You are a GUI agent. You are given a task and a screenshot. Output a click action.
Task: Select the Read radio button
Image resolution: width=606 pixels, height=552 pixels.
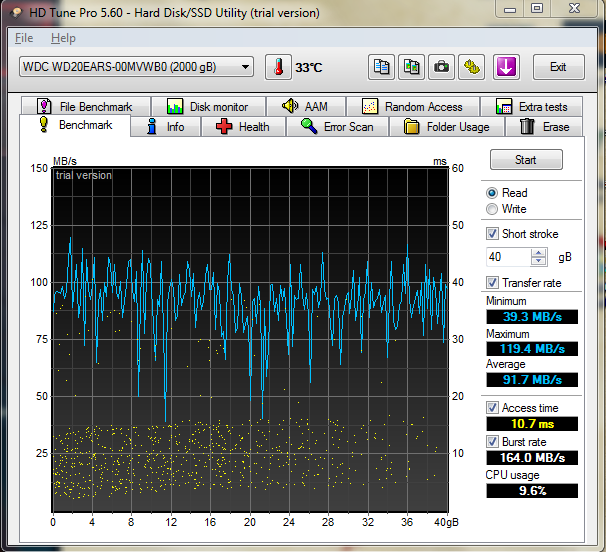tap(492, 193)
